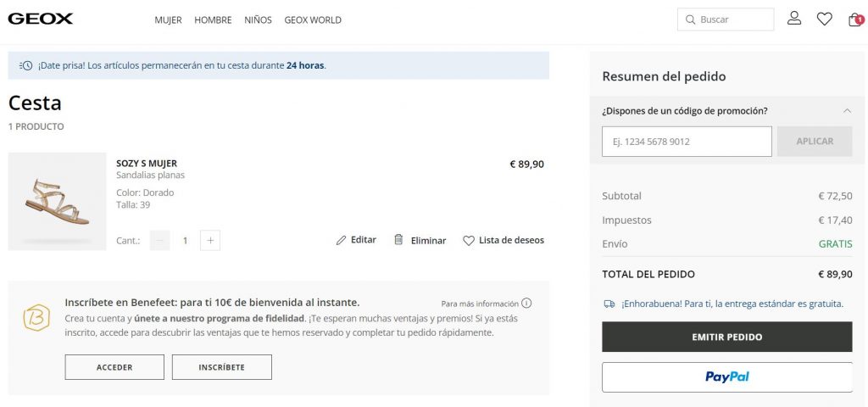Open the NIÑOS menu

(x=258, y=20)
